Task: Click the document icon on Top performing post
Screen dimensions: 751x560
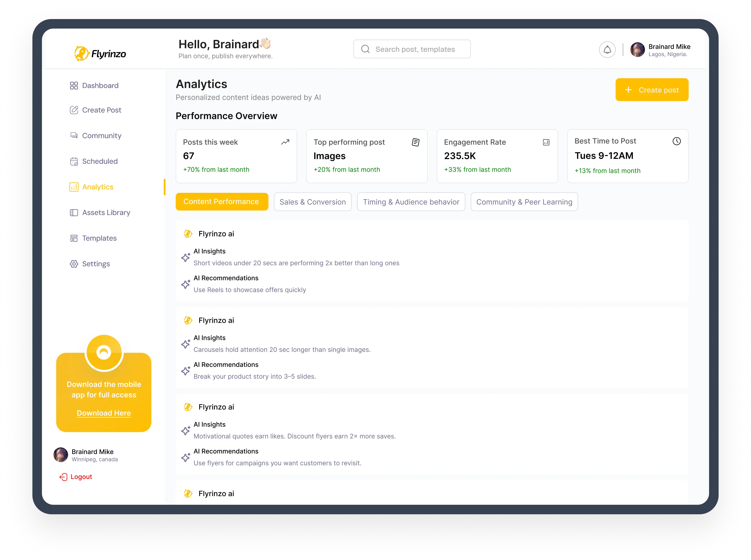Action: (415, 142)
